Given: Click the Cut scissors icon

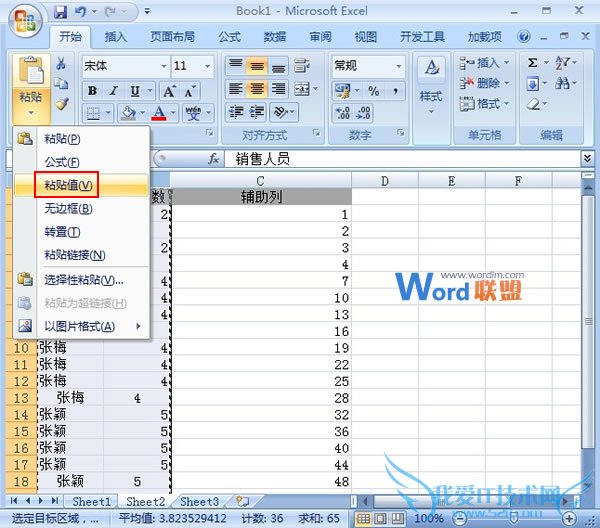Looking at the screenshot, I should (x=61, y=64).
